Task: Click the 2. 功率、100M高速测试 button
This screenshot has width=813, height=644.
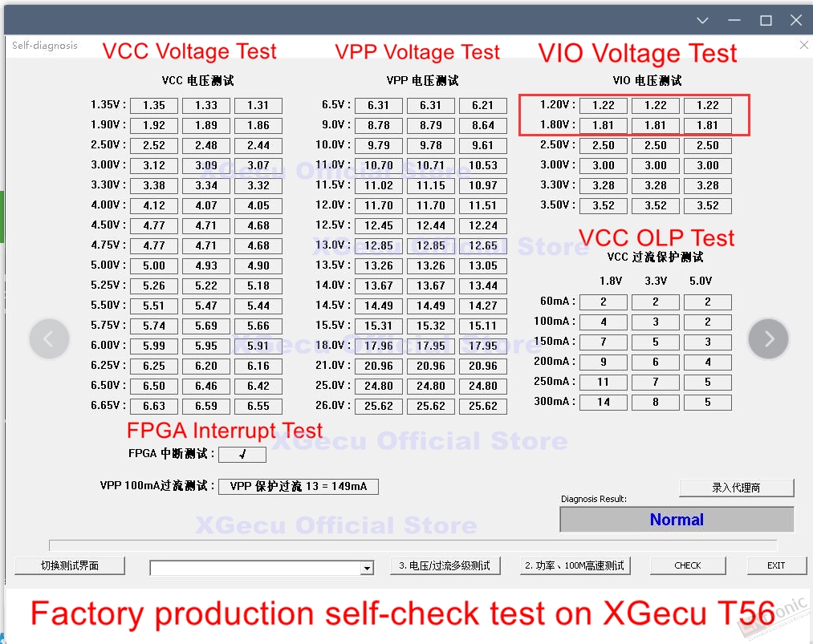Action: (575, 565)
